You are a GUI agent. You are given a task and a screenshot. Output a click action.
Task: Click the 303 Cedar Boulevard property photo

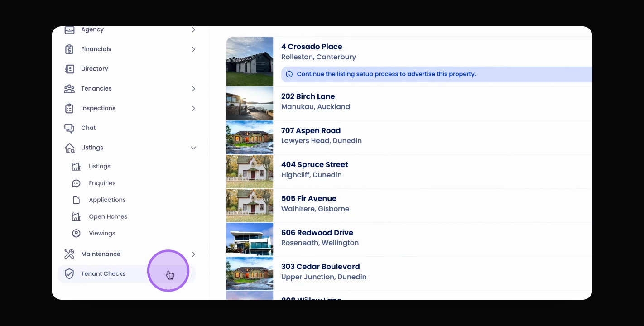tap(250, 273)
